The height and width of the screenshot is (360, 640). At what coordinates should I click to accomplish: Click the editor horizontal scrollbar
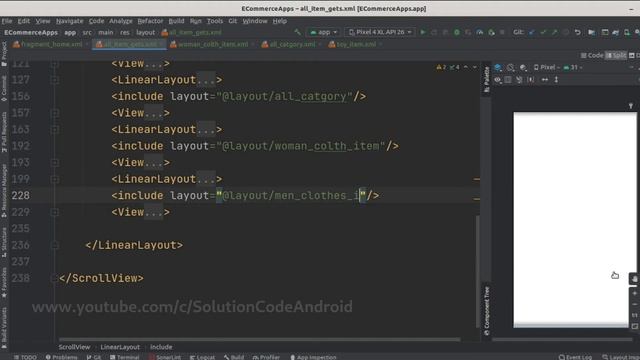point(260,339)
